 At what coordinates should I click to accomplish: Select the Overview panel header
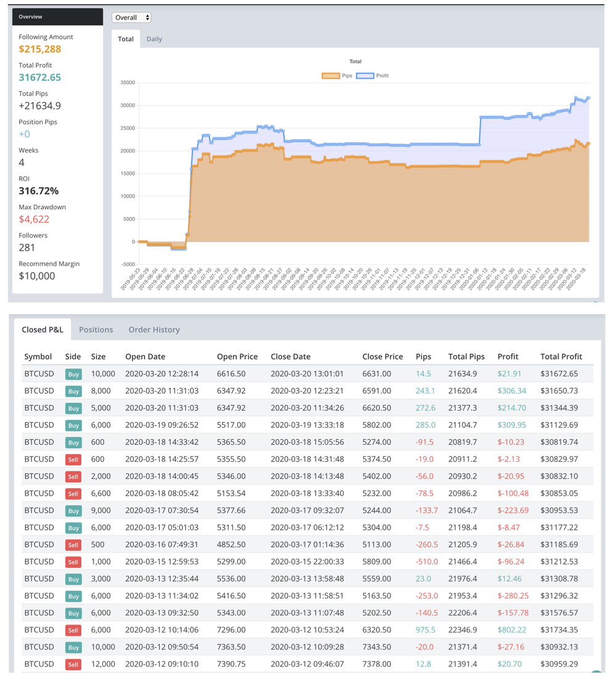58,17
